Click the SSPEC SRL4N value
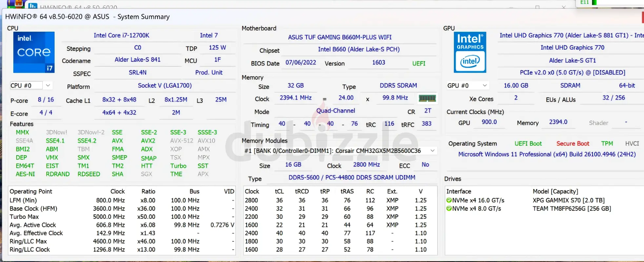 click(138, 72)
